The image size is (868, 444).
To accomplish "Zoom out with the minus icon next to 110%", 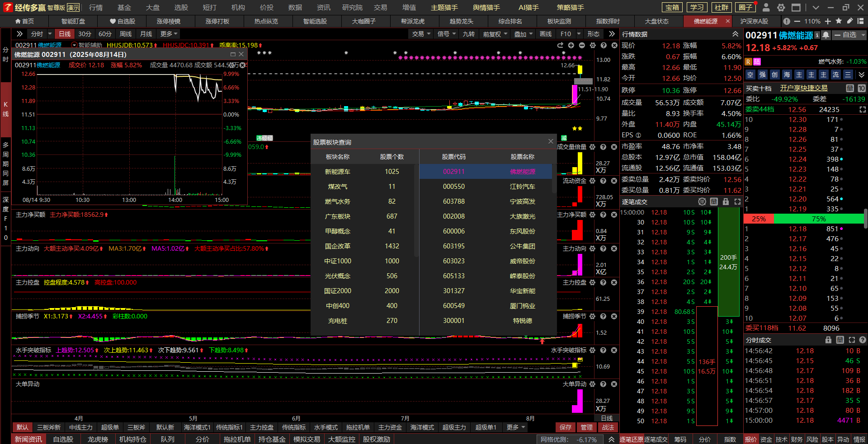I will (797, 21).
